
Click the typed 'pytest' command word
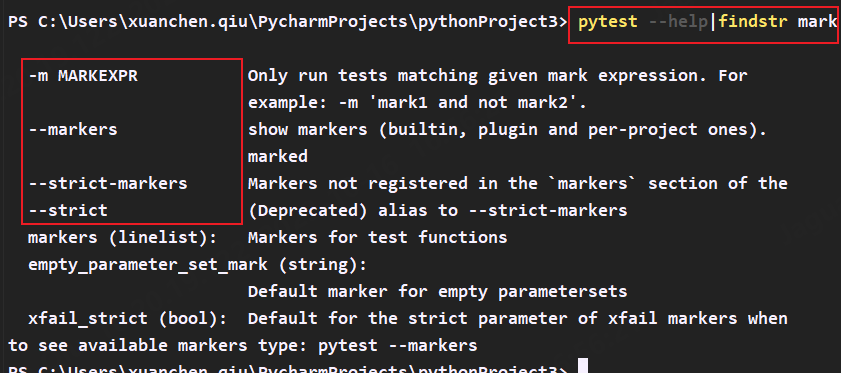(x=608, y=22)
